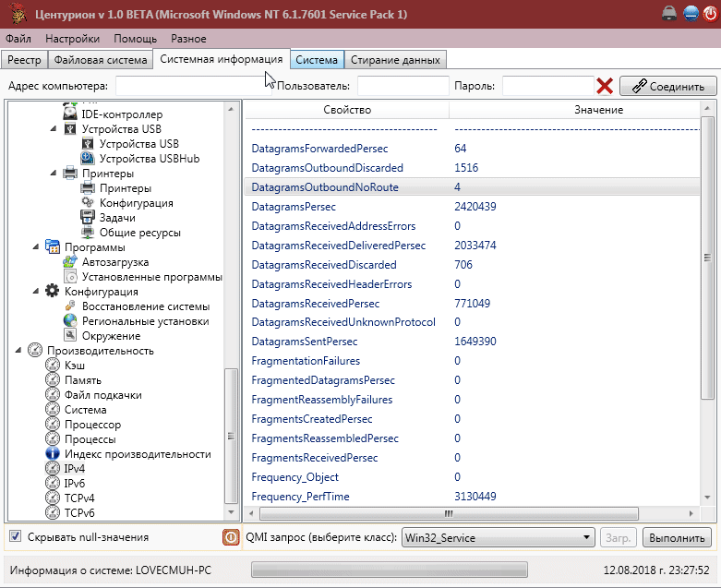
Task: Click the scroll-down arrow of property list
Action: click(x=707, y=498)
